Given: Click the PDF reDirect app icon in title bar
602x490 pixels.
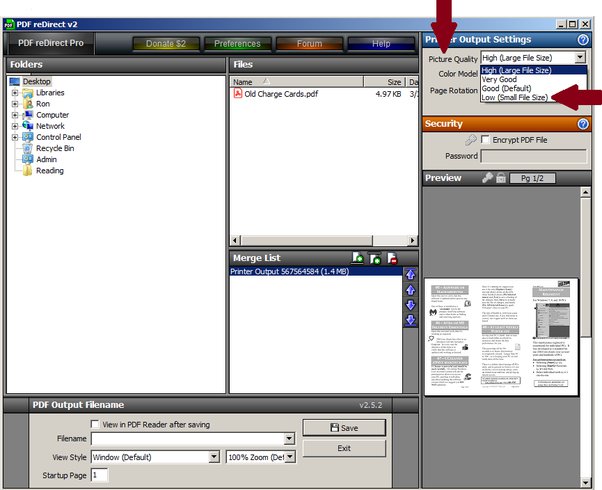Looking at the screenshot, I should (9, 24).
